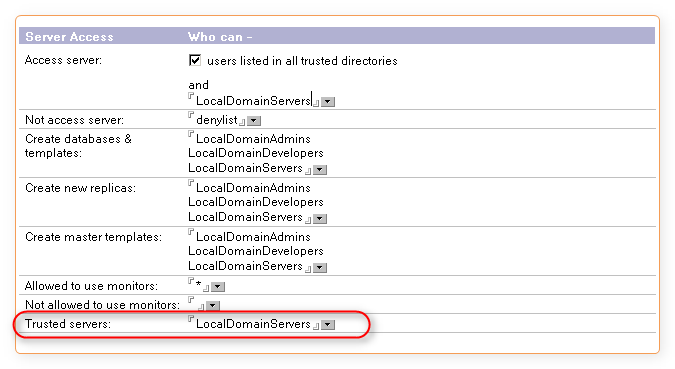The width and height of the screenshot is (675, 369).
Task: Open Not access server dropdown arrow
Action: pos(254,121)
